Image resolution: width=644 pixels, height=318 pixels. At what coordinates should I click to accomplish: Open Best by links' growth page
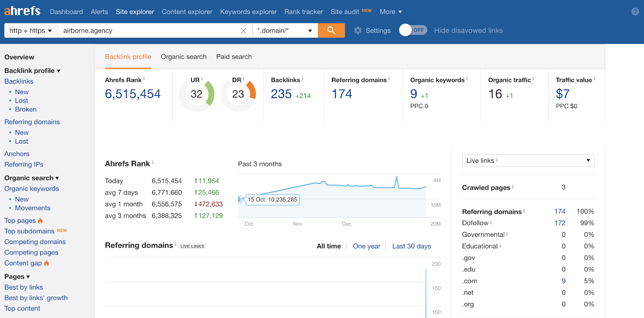pos(36,298)
